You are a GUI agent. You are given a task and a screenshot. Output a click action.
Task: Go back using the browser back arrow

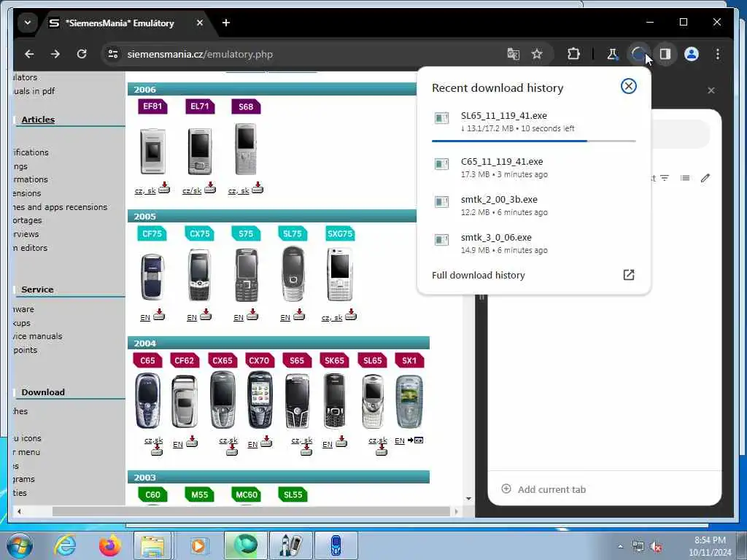tap(29, 54)
